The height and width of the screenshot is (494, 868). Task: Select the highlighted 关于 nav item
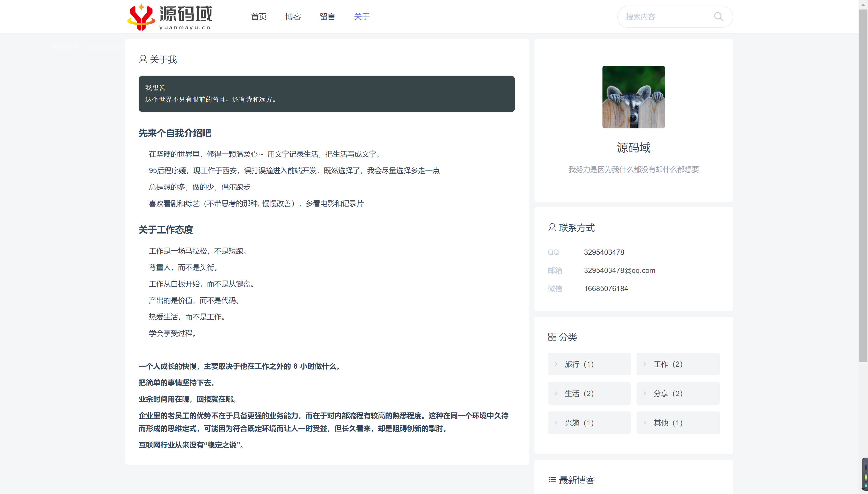361,16
